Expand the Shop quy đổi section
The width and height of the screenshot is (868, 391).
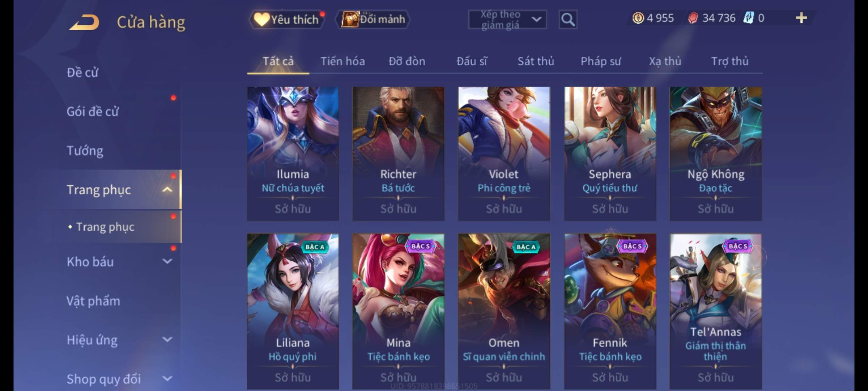coord(167,379)
